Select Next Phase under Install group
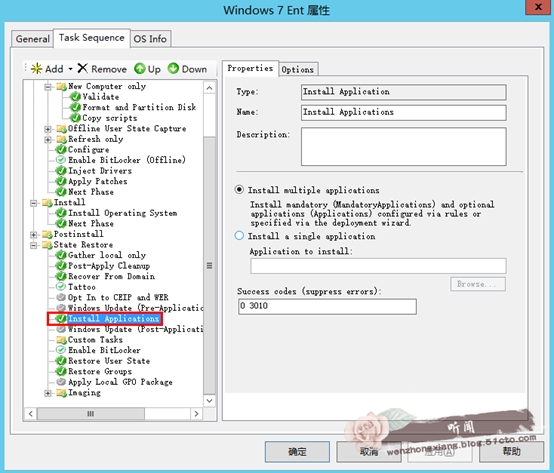This screenshot has height=473, width=554. pos(91,223)
